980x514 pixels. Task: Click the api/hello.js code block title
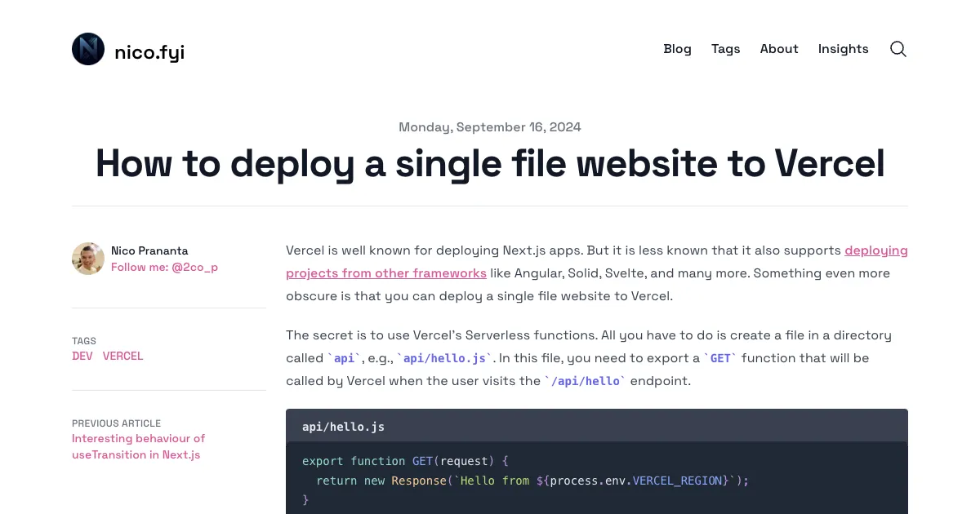(x=343, y=426)
